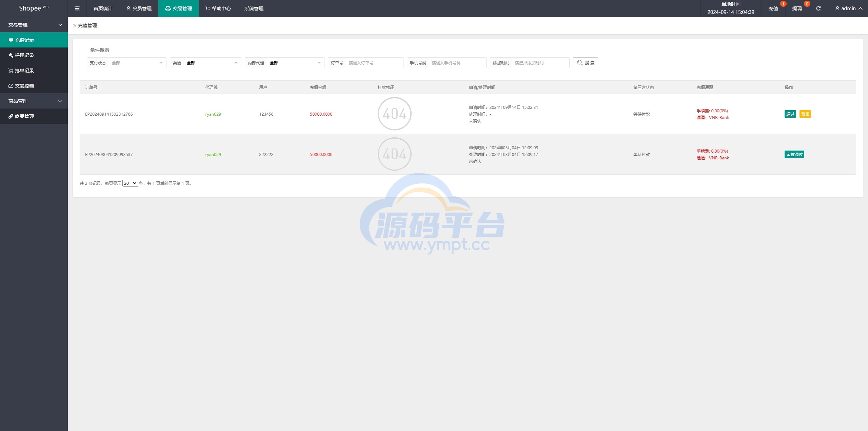Reject order with yellow 驳回 button
868x431 pixels.
[805, 114]
